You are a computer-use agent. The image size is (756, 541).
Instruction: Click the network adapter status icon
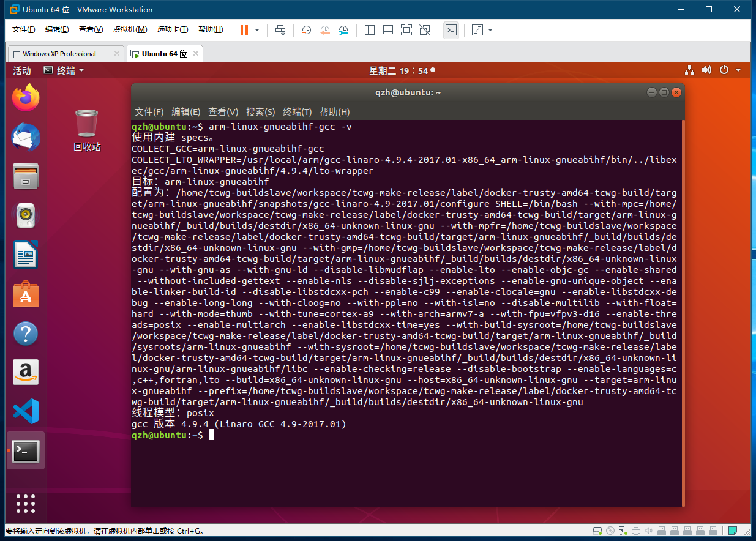tap(623, 531)
